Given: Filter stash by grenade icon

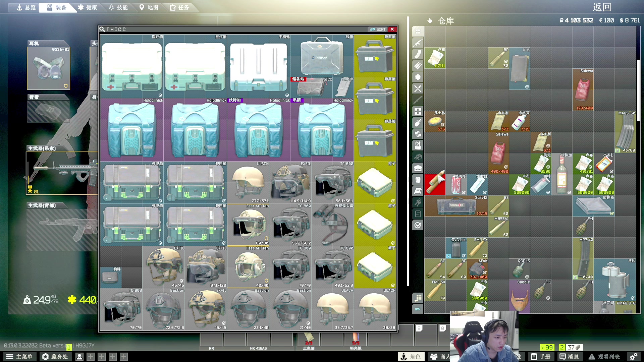Looking at the screenshot, I should 418,123.
